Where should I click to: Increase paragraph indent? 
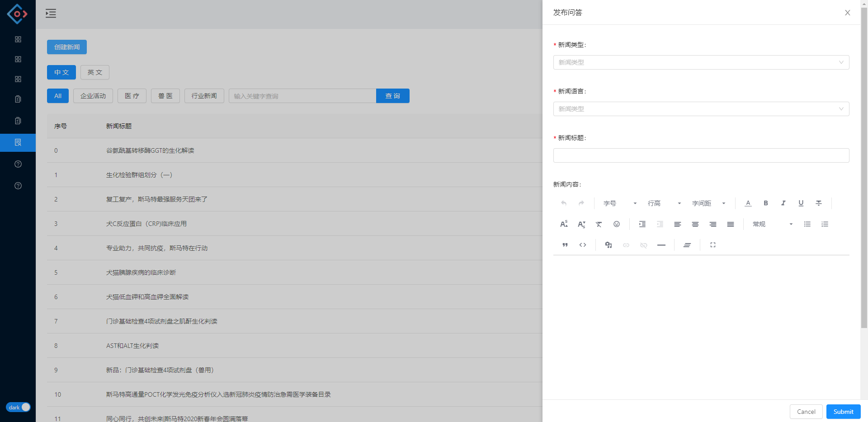(x=642, y=224)
